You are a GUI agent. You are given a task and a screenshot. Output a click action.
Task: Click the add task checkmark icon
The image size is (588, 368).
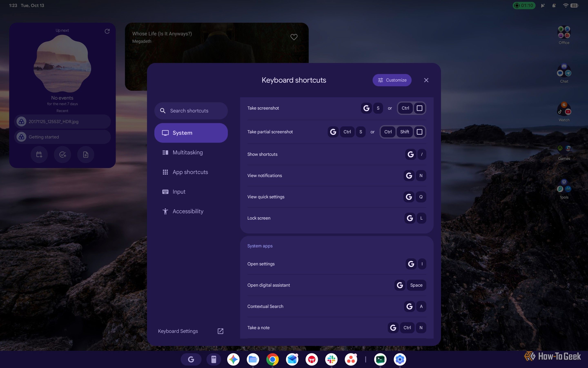[x=62, y=155]
